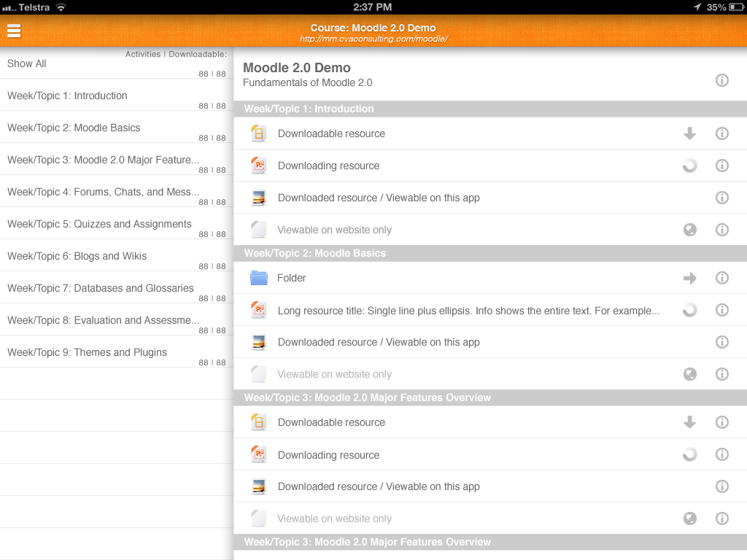This screenshot has height=560, width=747.
Task: Open the Folder item under Moodle Basics
Action: click(x=292, y=278)
